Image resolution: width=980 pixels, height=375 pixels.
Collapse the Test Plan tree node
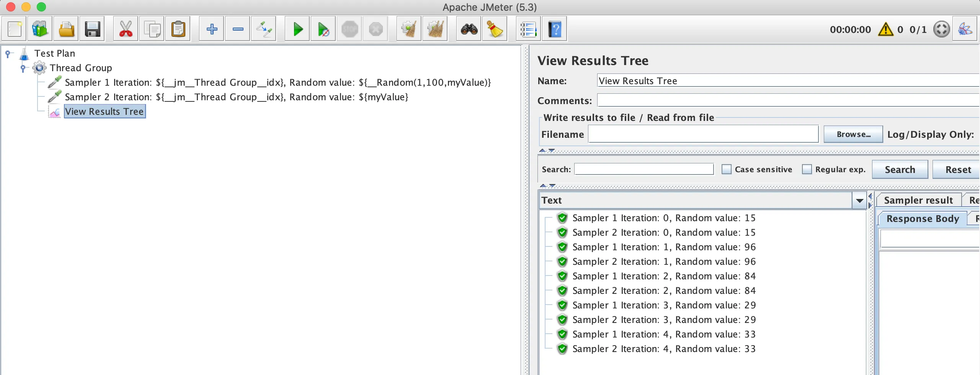coord(8,54)
